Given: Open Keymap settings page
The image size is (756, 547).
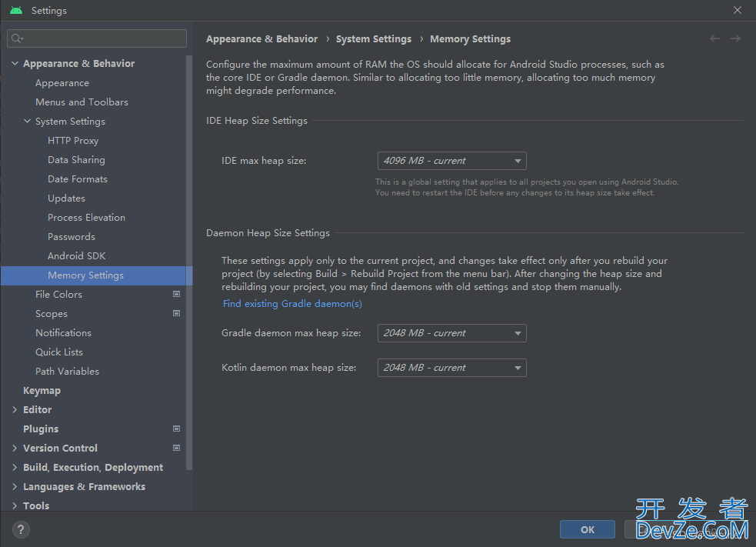Looking at the screenshot, I should 42,390.
